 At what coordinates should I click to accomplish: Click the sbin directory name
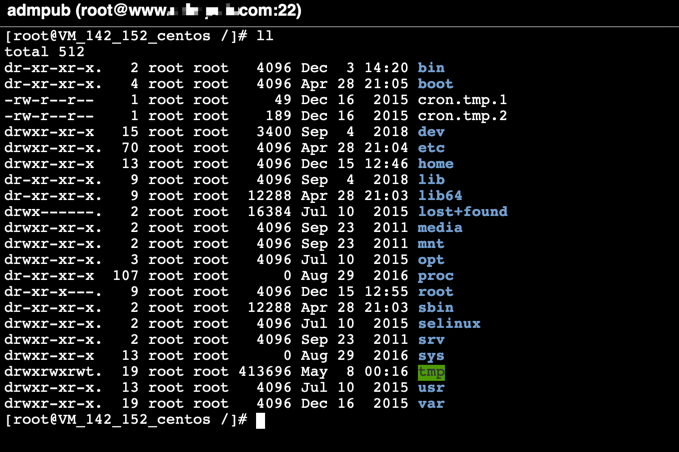[x=435, y=308]
